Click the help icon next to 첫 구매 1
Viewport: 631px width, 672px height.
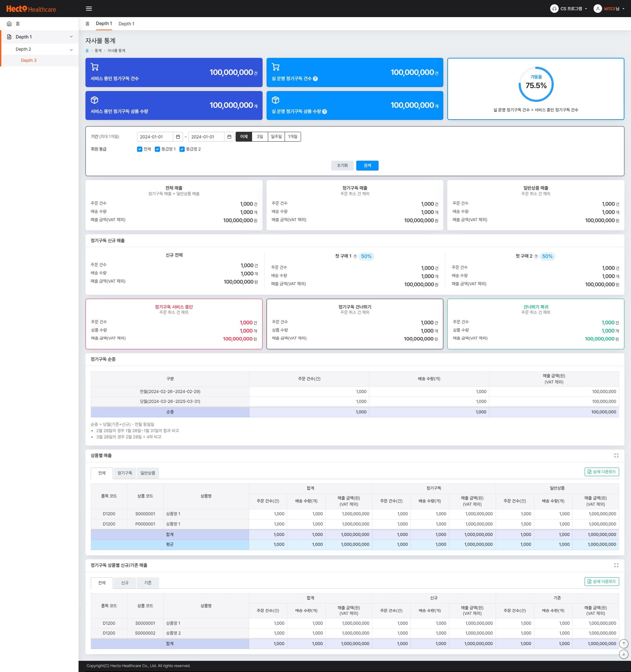tap(355, 257)
